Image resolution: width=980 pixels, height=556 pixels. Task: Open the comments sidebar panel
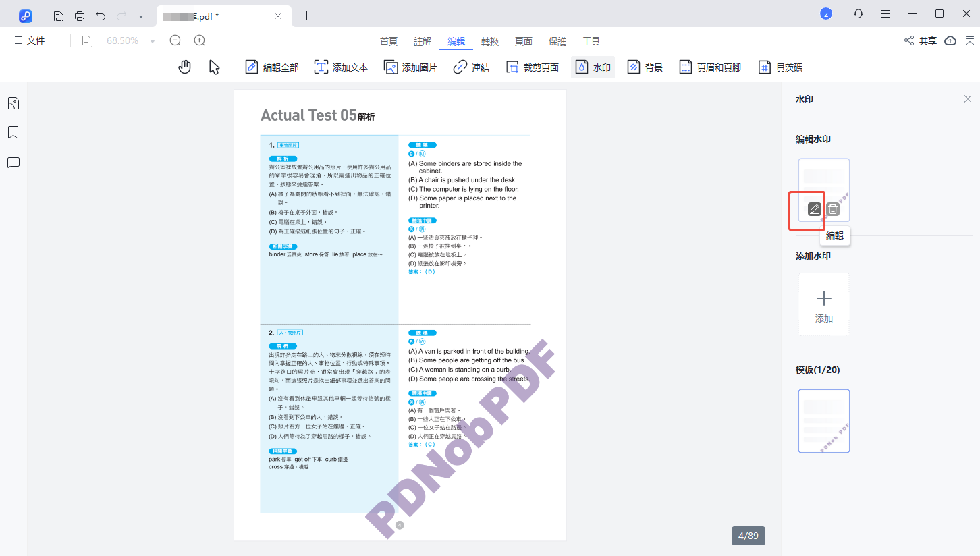[13, 163]
